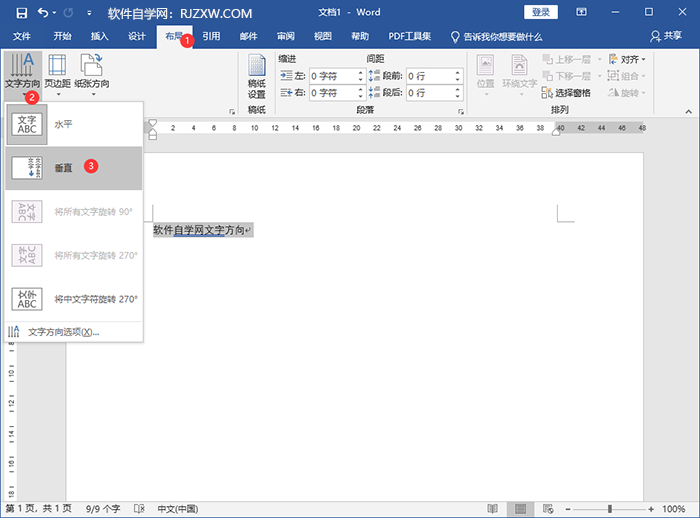The width and height of the screenshot is (700, 518).
Task: Select 垂直 vertical text direction
Action: click(74, 168)
